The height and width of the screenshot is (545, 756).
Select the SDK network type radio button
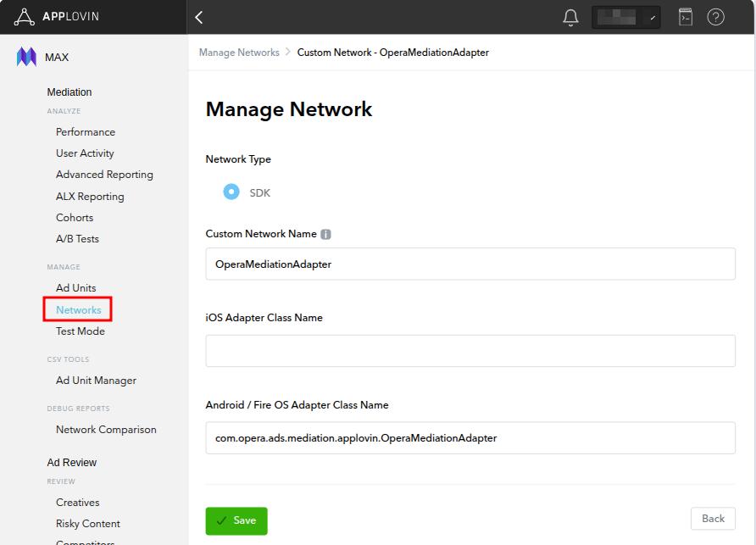click(x=231, y=192)
